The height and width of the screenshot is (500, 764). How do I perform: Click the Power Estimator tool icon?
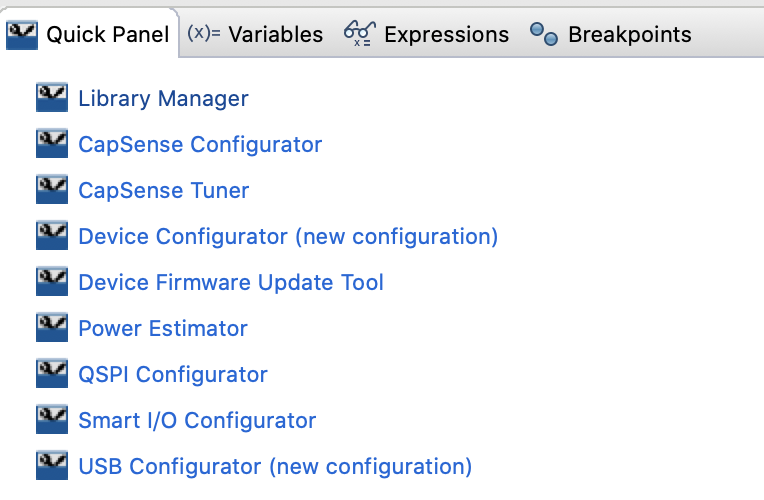[x=52, y=327]
